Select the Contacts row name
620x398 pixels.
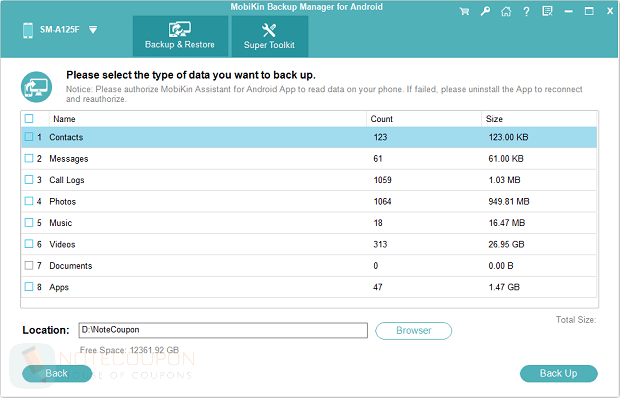click(x=66, y=137)
